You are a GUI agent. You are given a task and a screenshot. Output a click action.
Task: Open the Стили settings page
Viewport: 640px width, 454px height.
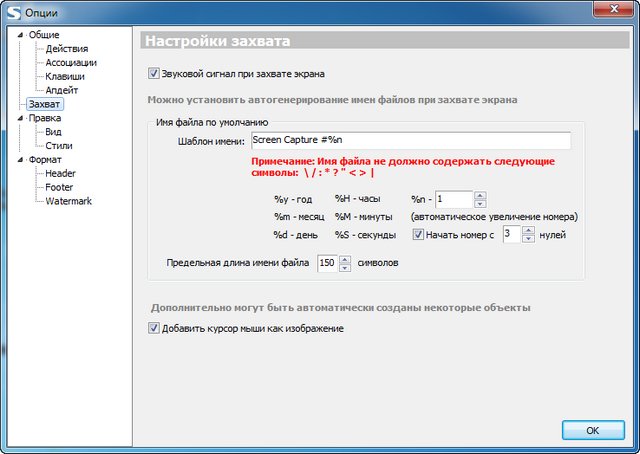[58, 146]
